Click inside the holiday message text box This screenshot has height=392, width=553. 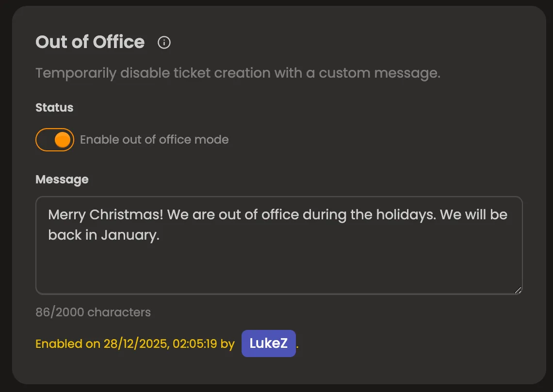click(x=279, y=245)
